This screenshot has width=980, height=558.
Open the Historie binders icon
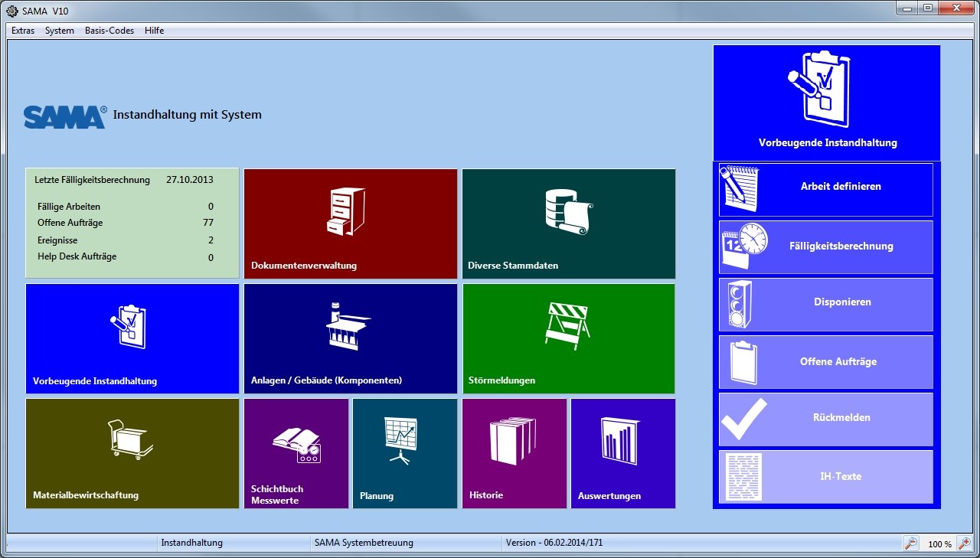click(x=511, y=441)
